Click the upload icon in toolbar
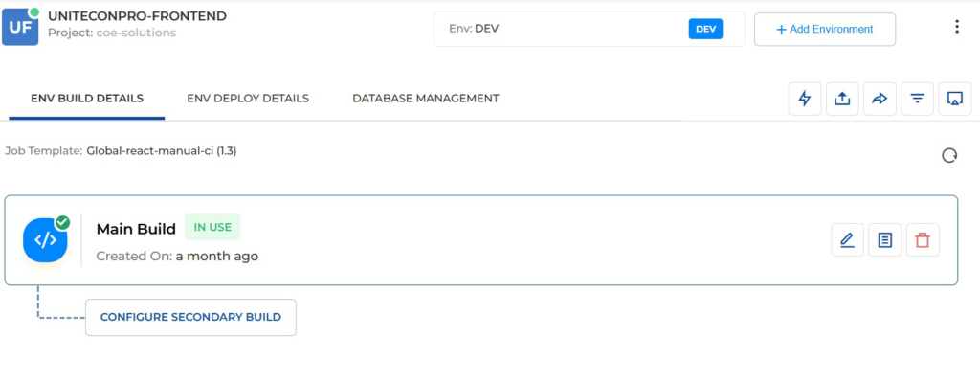This screenshot has width=980, height=381. click(x=842, y=99)
